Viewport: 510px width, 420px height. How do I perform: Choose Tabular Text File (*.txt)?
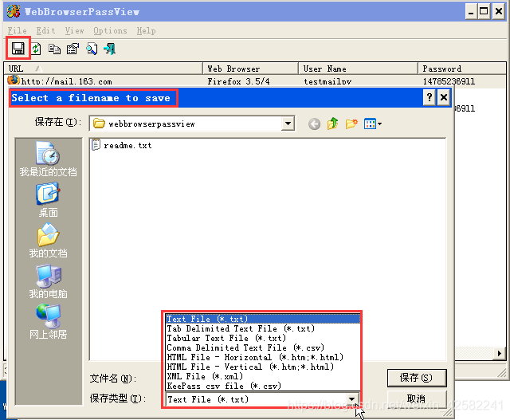[263, 338]
